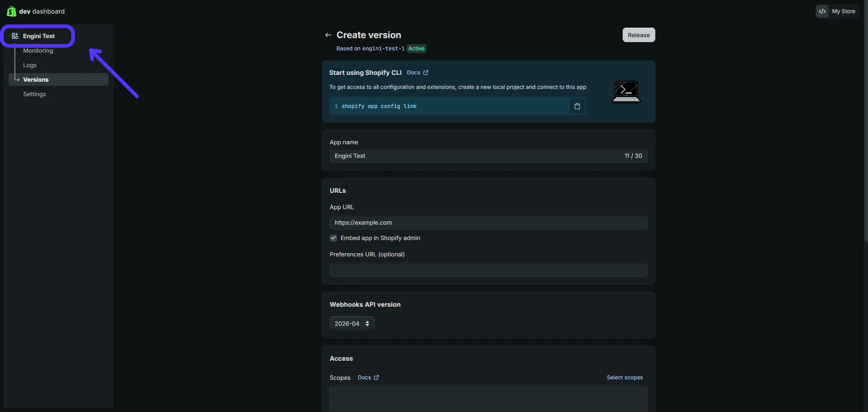Click the terminal laptop illustration
Viewport: 868px width, 412px height.
626,92
